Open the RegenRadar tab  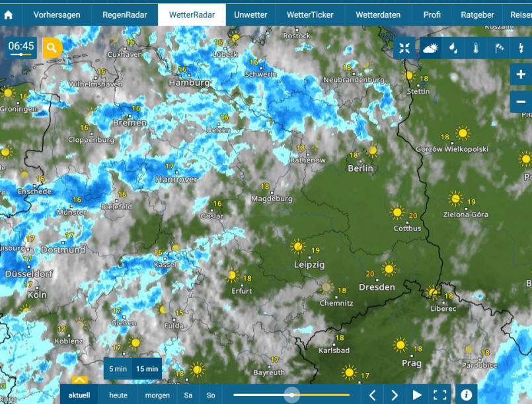click(124, 15)
